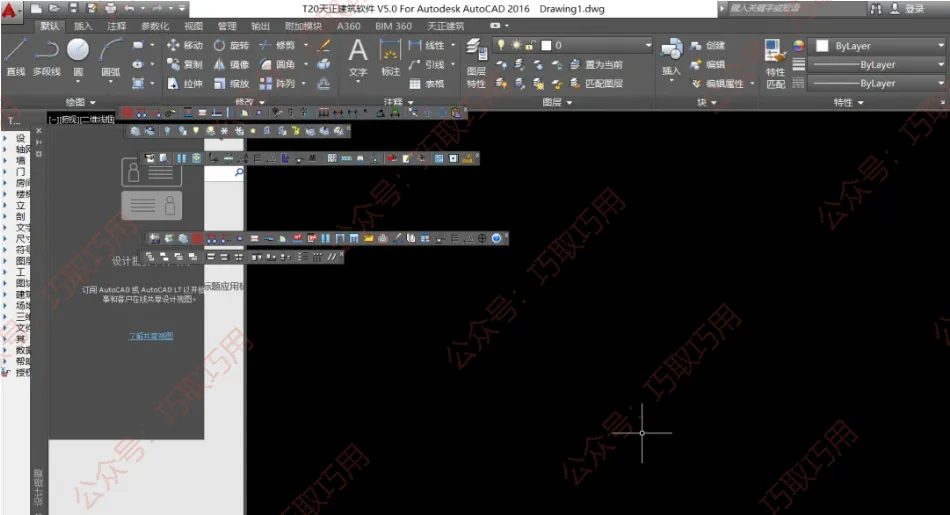Viewport: 950px width, 515px height.
Task: Open the AutoCAD application menu (red A logo)
Action: [x=10, y=11]
